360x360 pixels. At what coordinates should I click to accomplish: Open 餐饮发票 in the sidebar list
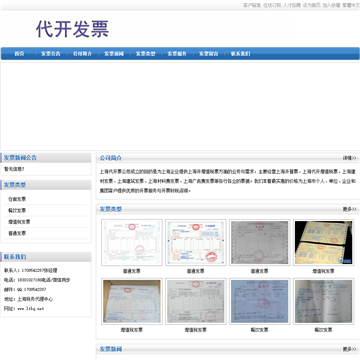pyautogui.click(x=17, y=210)
